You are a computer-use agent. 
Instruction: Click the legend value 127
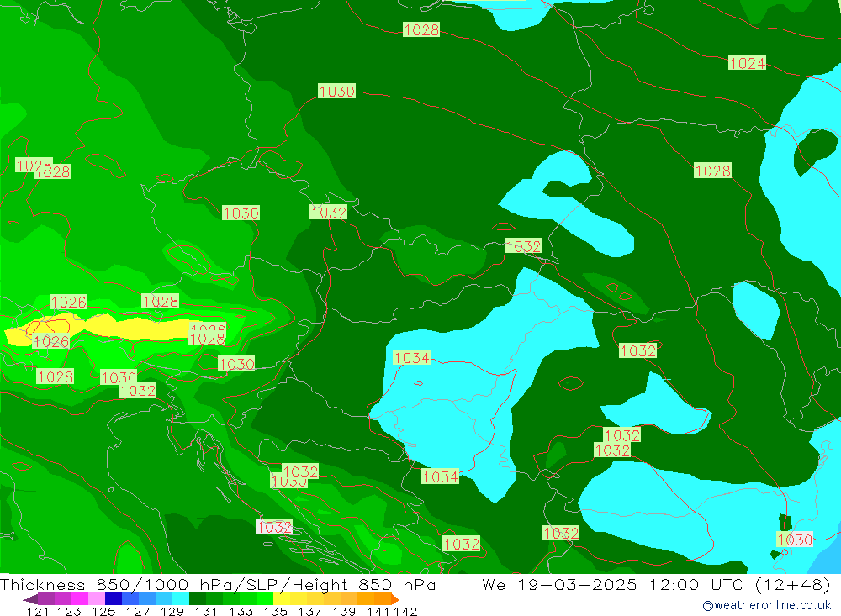(138, 611)
